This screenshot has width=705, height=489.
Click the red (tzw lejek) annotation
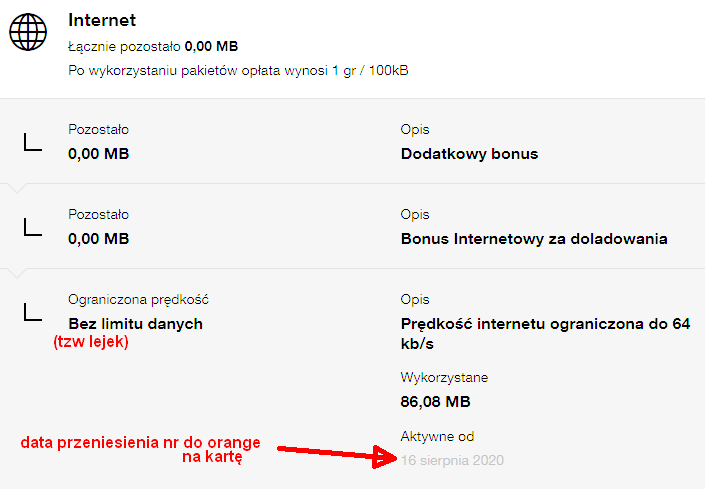(91, 342)
